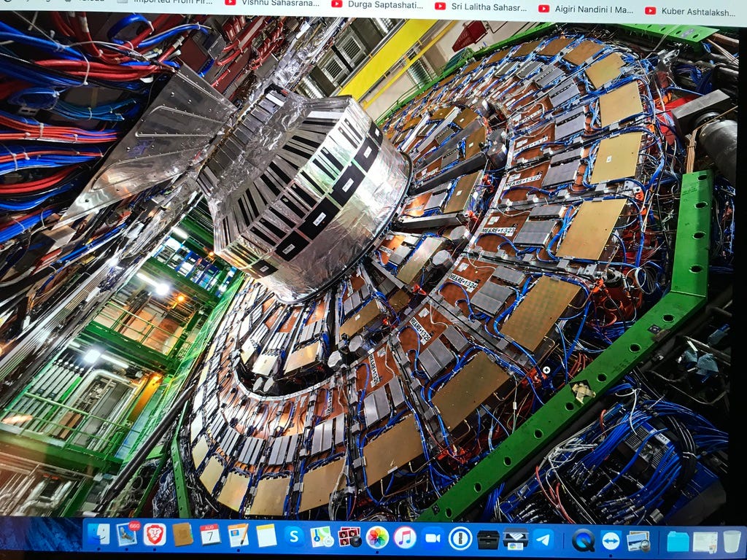Launch Telegram from the dock

543,540
